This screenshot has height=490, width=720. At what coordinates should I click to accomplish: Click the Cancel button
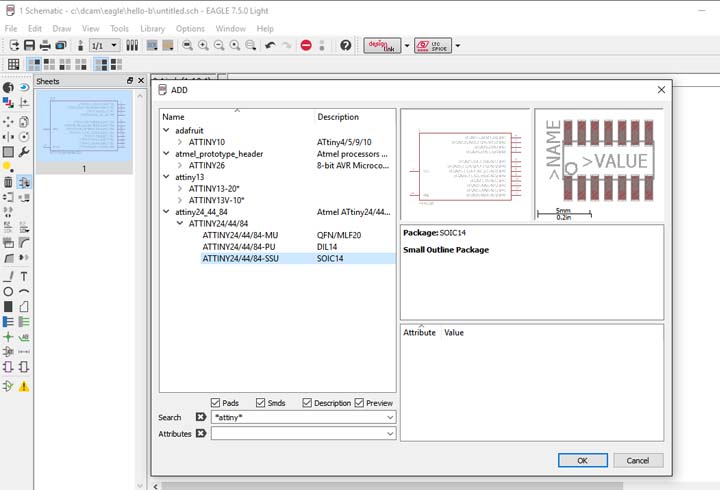click(638, 460)
